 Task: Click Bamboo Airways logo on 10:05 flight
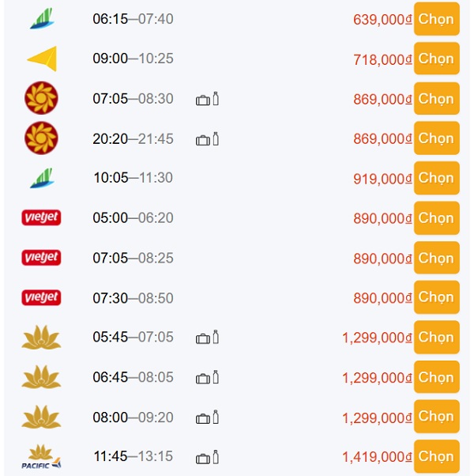tap(41, 179)
